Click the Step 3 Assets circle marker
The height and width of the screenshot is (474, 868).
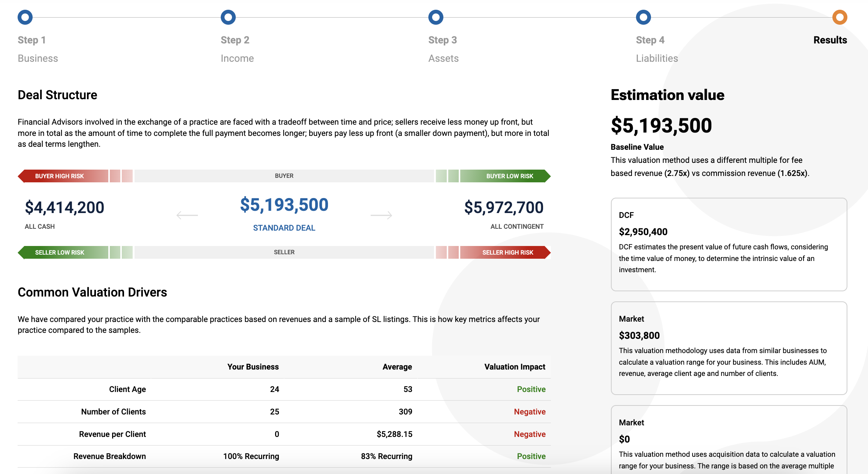coord(435,17)
